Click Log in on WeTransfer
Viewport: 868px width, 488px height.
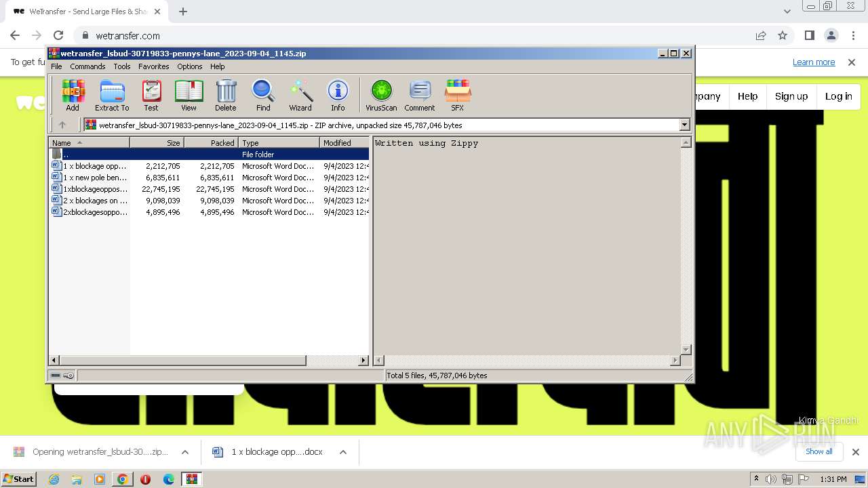coord(838,96)
